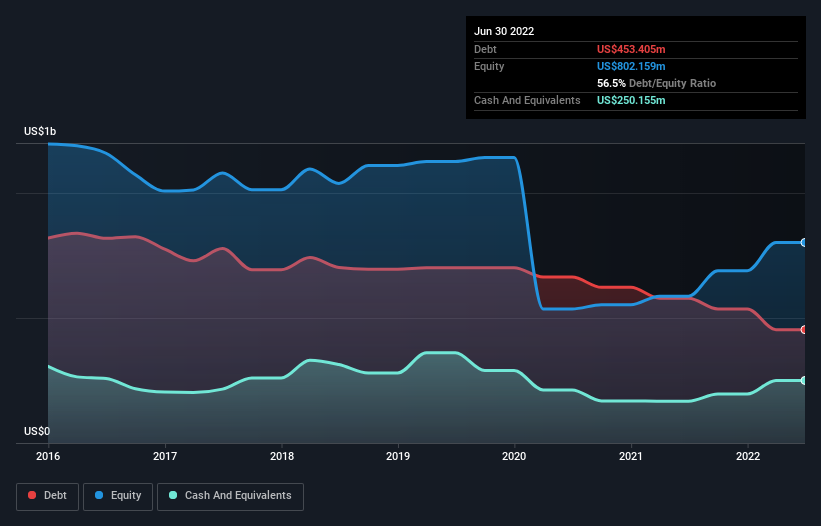
Task: Select the 2021 x-axis label
Action: click(x=631, y=456)
